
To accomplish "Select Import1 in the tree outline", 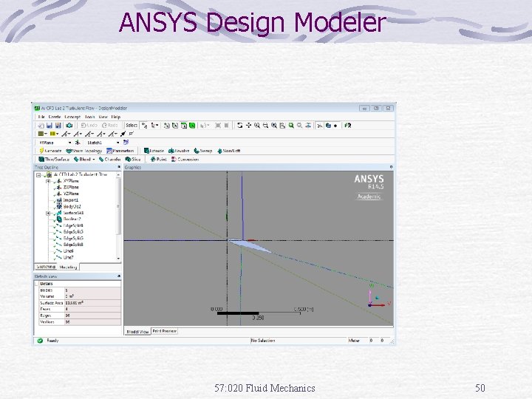I will (x=71, y=200).
